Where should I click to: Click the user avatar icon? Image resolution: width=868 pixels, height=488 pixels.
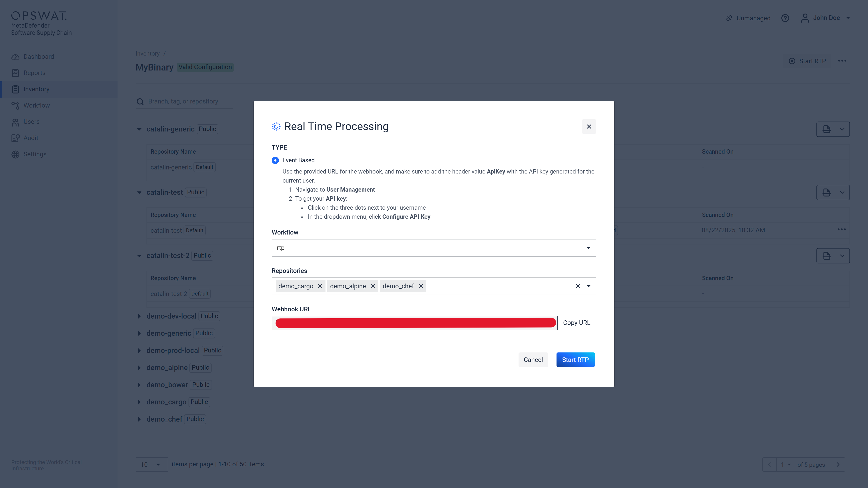(805, 18)
